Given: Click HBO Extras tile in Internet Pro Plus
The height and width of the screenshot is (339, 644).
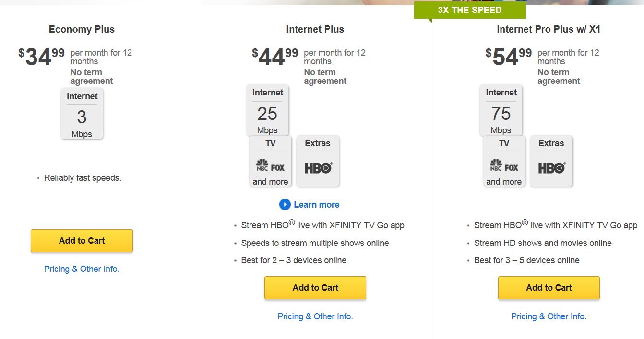Looking at the screenshot, I should (551, 161).
